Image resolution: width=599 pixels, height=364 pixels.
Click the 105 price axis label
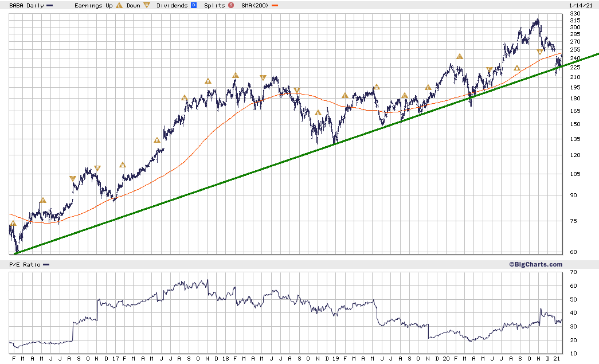click(x=575, y=174)
